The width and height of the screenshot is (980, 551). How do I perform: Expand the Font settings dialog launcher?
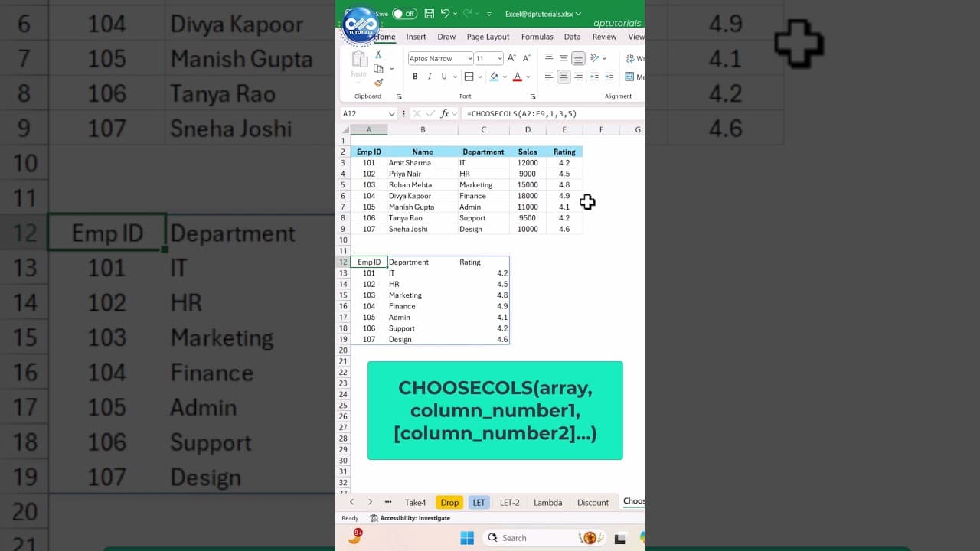click(x=532, y=96)
